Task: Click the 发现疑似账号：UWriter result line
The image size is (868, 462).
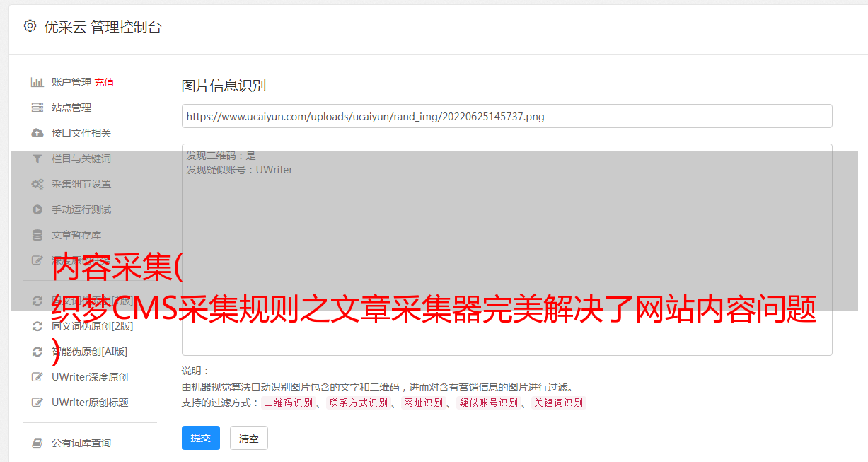Action: click(x=240, y=170)
